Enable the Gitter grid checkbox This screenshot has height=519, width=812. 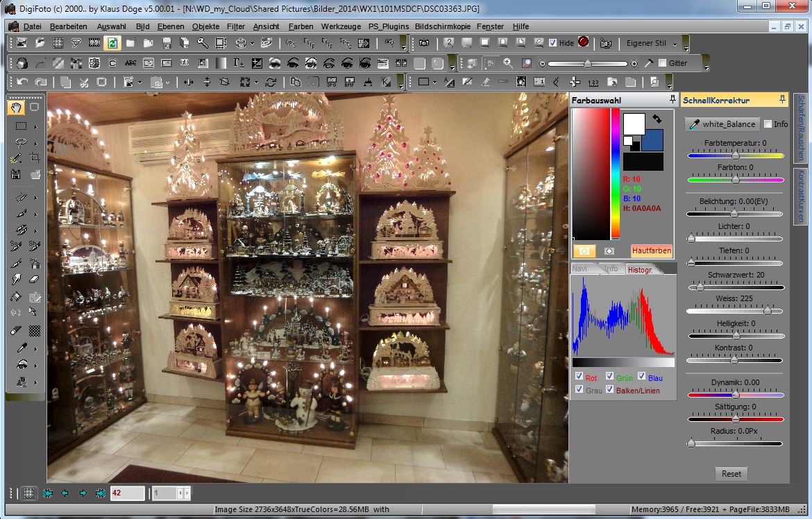point(662,63)
